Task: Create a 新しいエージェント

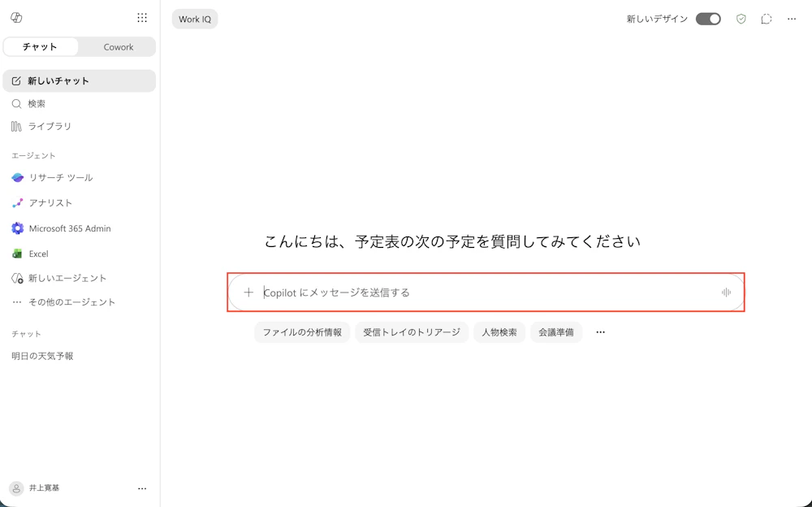Action: click(80, 278)
